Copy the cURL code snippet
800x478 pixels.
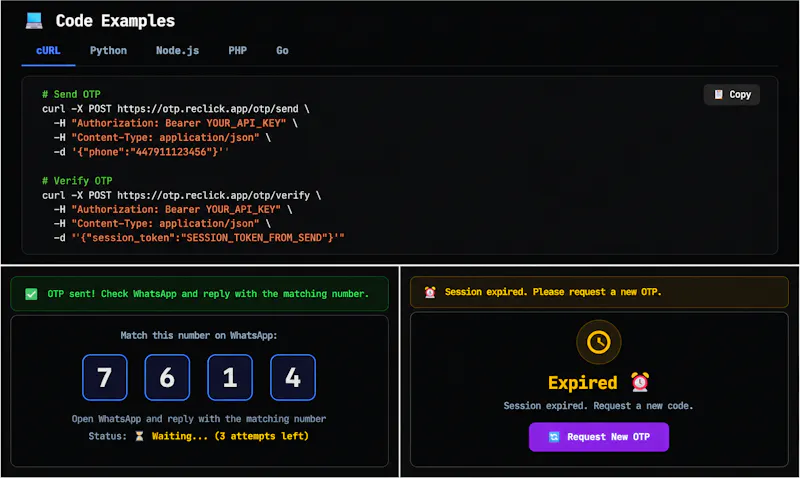[x=732, y=95]
